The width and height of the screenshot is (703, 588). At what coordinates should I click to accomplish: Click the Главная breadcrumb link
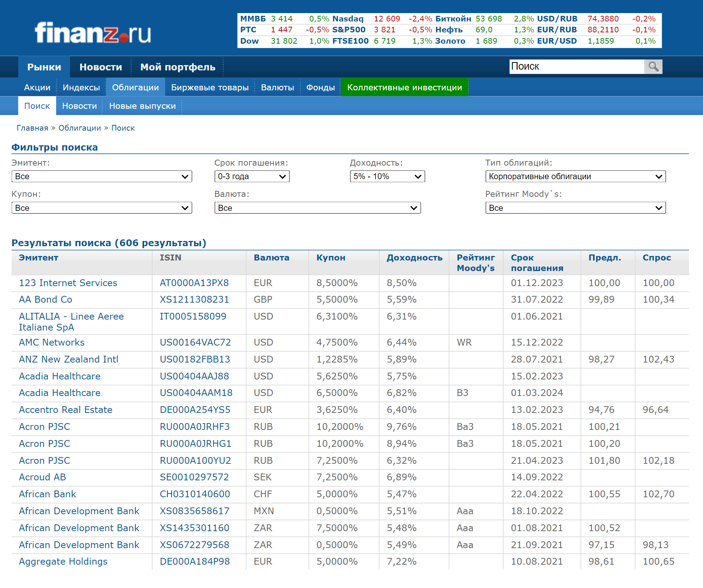pyautogui.click(x=32, y=128)
